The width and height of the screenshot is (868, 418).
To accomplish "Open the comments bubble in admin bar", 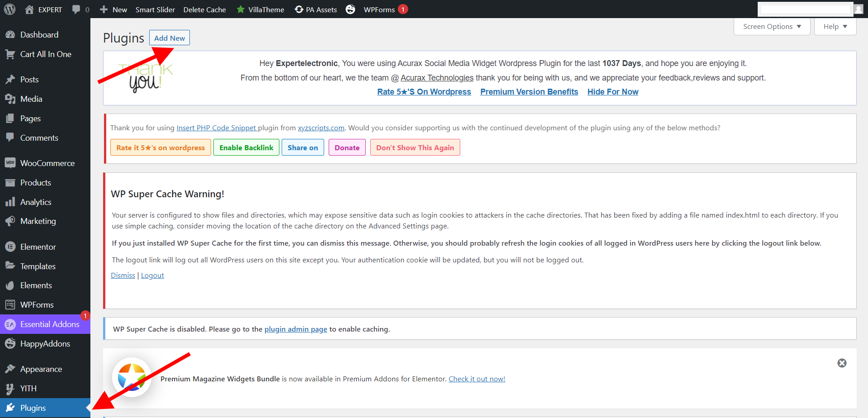I will [x=76, y=9].
